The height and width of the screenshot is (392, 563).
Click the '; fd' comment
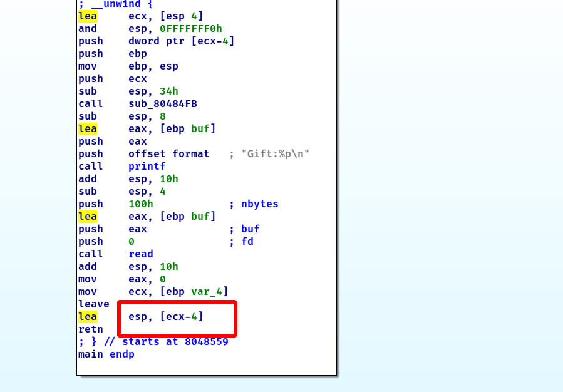click(x=241, y=242)
